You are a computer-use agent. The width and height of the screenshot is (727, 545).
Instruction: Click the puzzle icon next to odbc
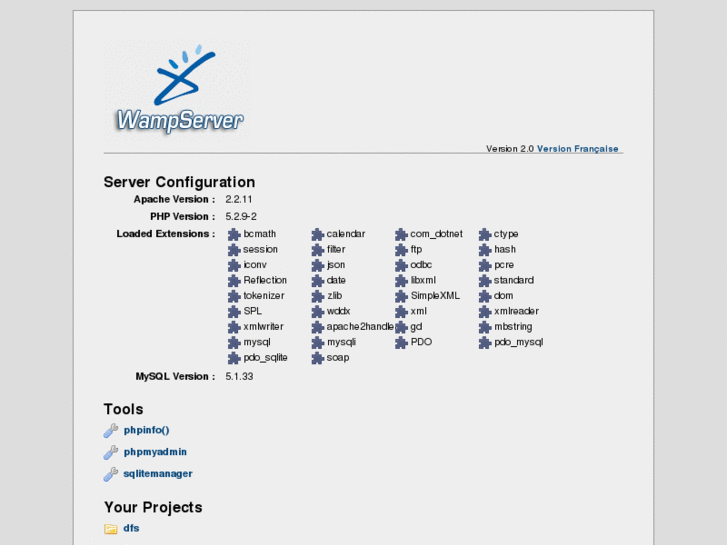(401, 265)
